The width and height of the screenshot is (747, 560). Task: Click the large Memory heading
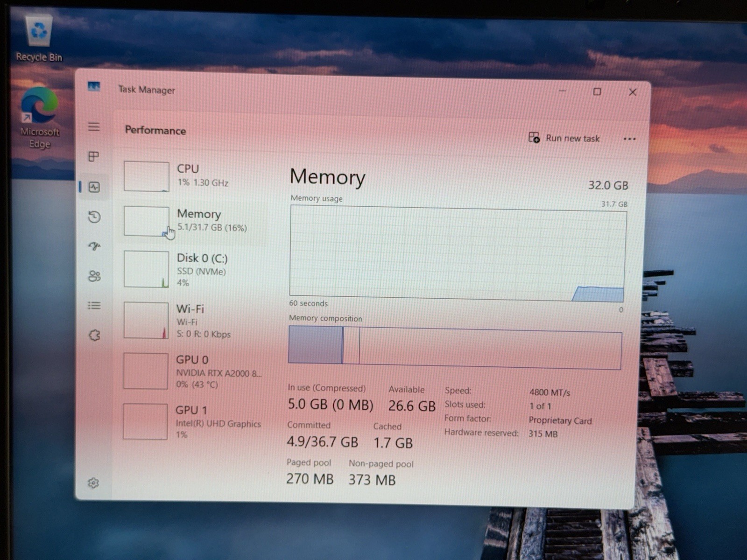tap(327, 177)
